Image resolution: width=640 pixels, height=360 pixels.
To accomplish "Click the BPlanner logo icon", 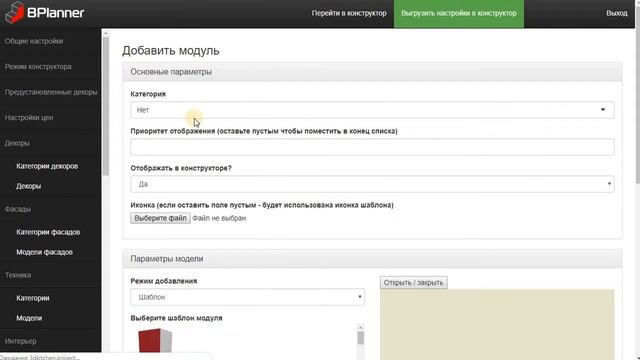I will tap(15, 12).
